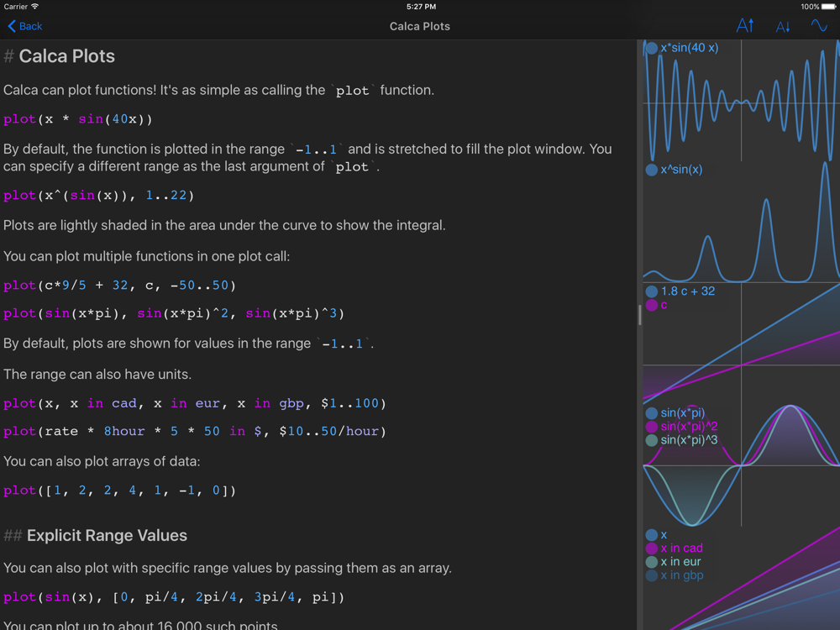
Task: Toggle the plots panel with the sine wave icon
Action: [x=818, y=26]
